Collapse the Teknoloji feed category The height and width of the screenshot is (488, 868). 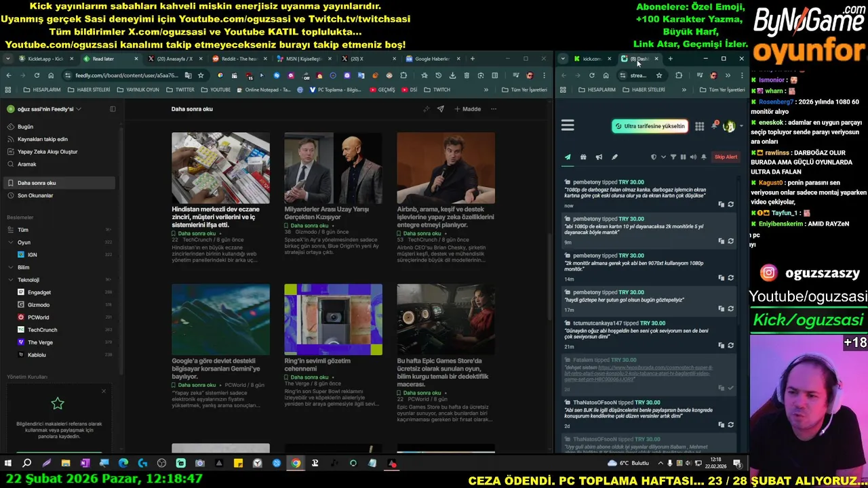point(10,279)
